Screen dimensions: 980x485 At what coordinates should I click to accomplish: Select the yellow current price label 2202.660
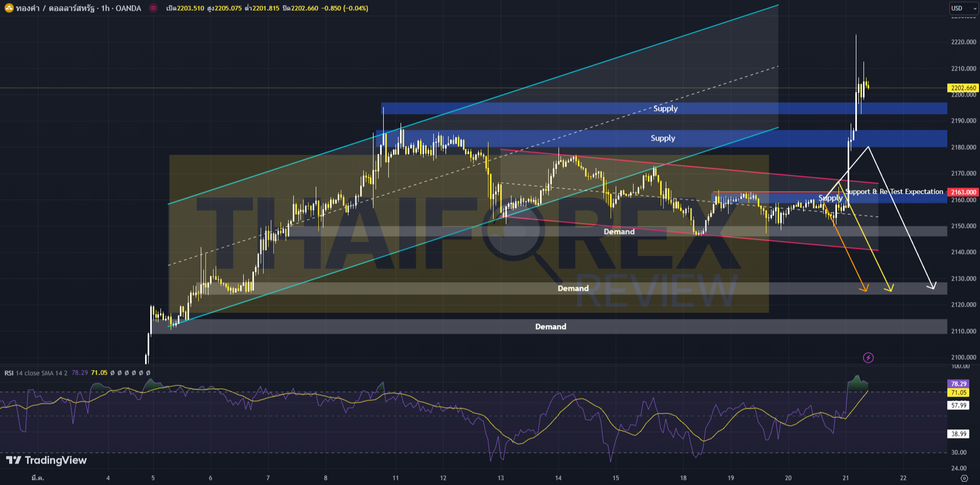963,88
